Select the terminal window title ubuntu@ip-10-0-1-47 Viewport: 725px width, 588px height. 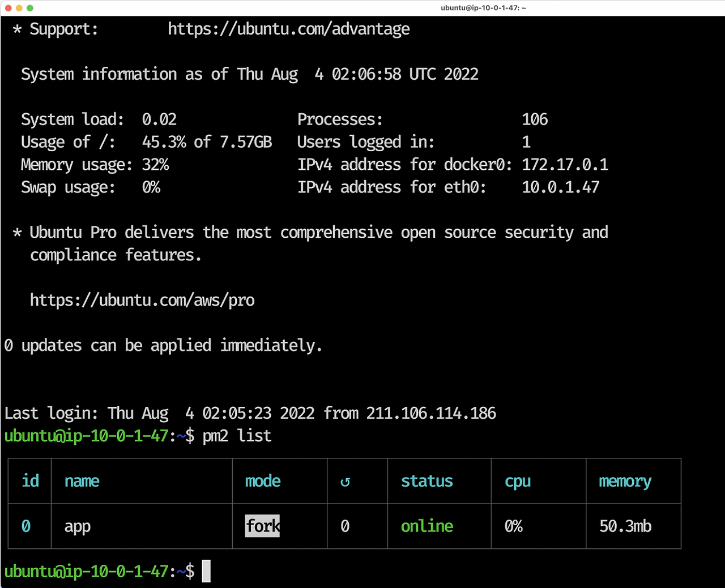tap(483, 8)
